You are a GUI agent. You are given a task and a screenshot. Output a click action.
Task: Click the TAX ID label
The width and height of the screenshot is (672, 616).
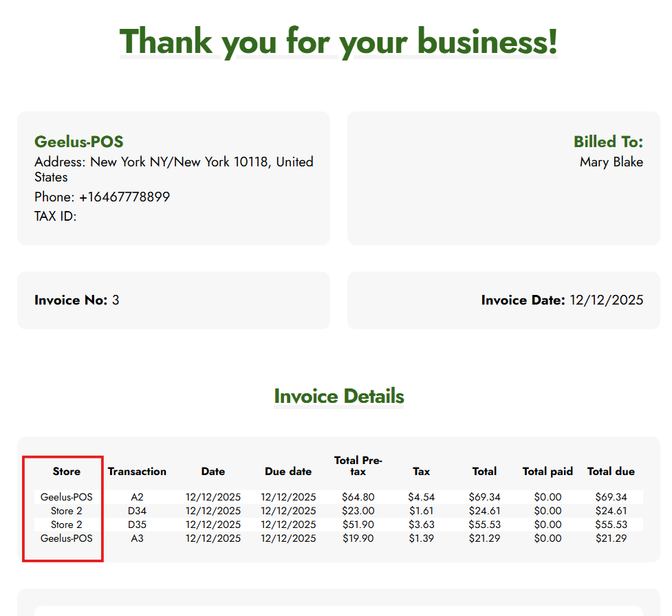click(55, 217)
